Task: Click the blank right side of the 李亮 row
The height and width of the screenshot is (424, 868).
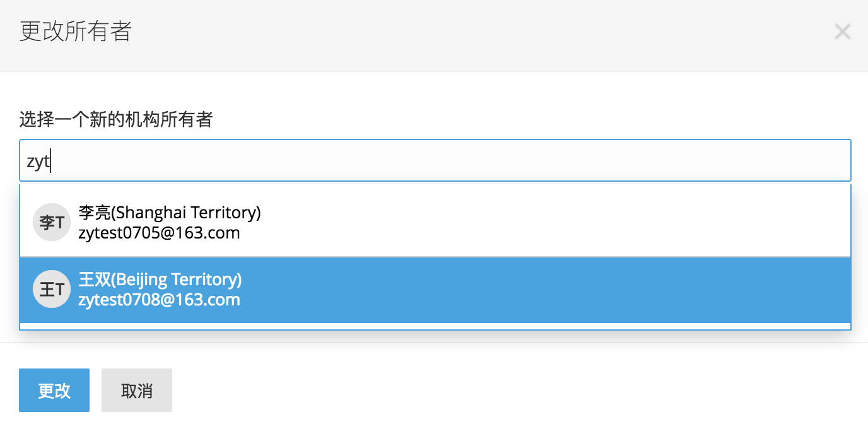Action: (568, 222)
